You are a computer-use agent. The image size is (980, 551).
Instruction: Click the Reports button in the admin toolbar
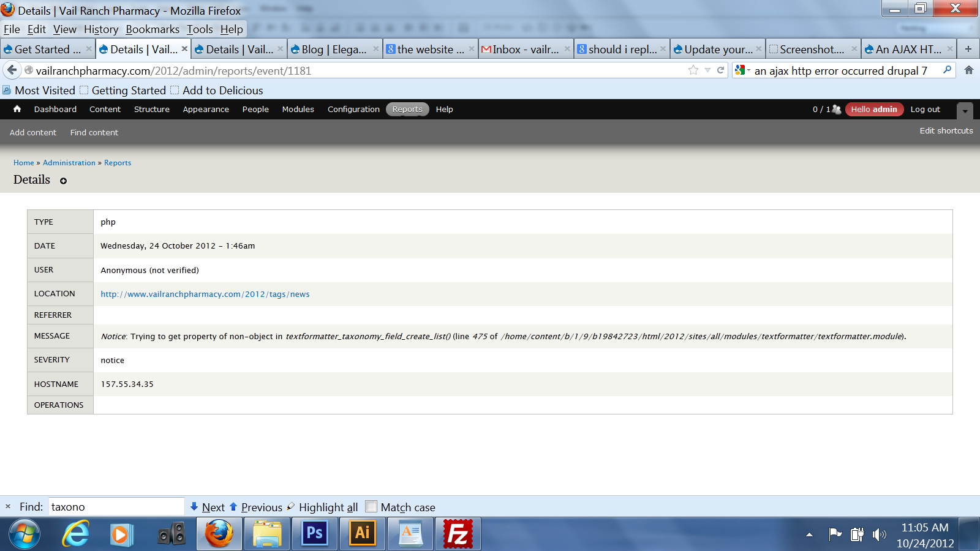[407, 109]
